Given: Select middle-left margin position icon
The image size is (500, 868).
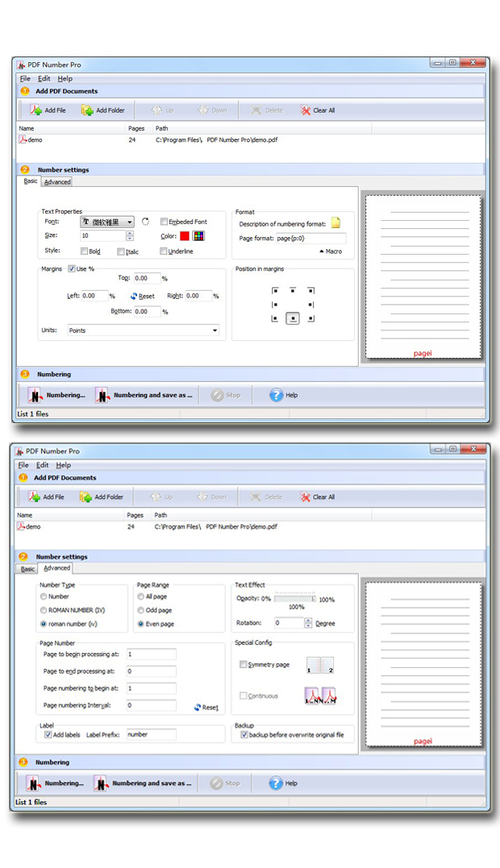Looking at the screenshot, I should pyautogui.click(x=275, y=305).
